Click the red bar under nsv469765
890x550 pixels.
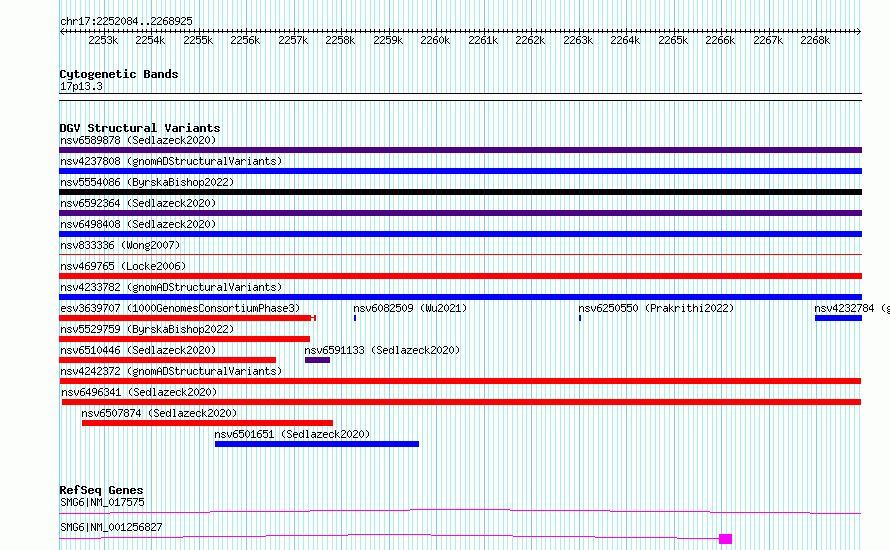point(460,276)
